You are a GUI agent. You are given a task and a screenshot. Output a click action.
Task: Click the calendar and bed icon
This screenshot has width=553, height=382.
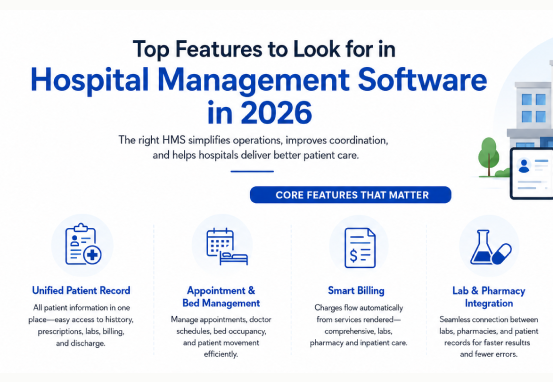227,246
